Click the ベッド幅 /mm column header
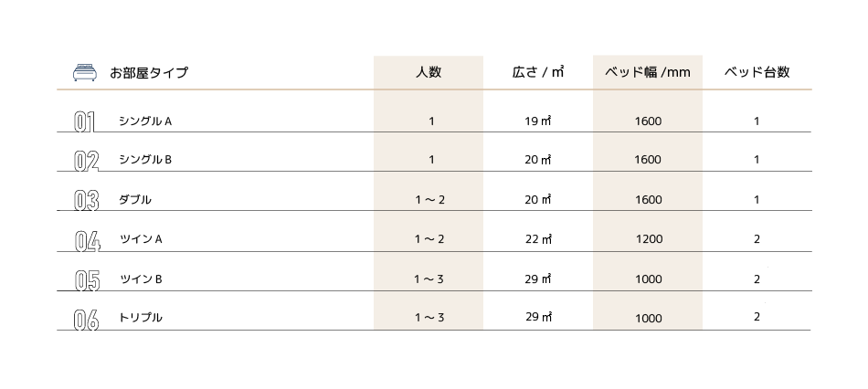Viewport: 868px width, 389px height. point(647,72)
